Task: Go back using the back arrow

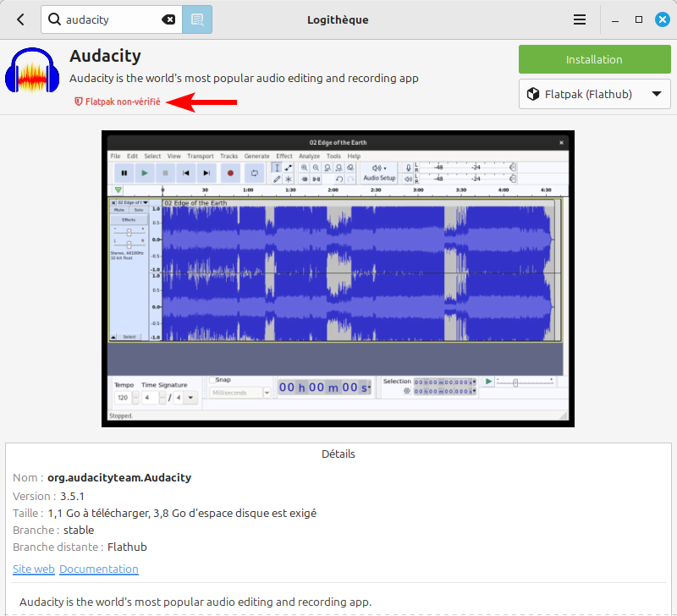Action: pyautogui.click(x=20, y=19)
